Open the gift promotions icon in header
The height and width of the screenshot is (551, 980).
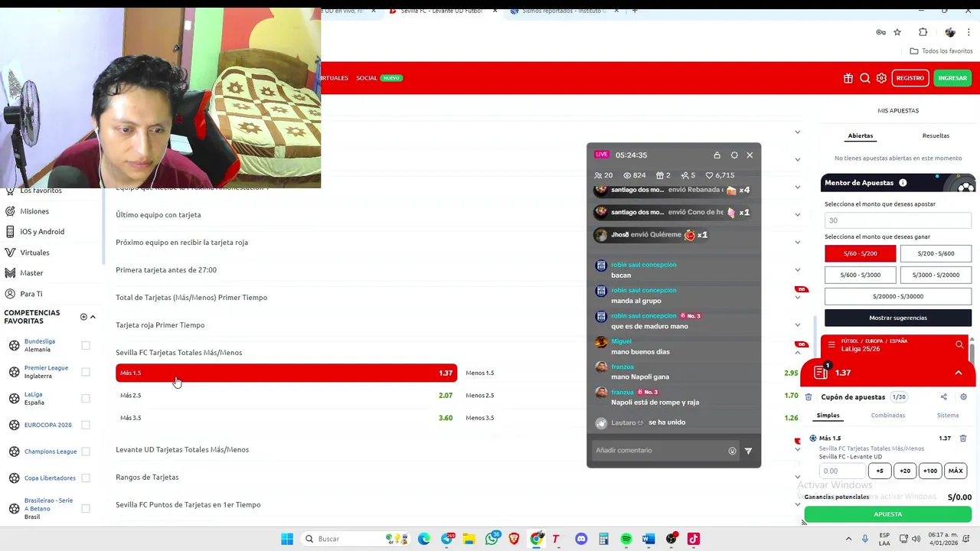[848, 78]
